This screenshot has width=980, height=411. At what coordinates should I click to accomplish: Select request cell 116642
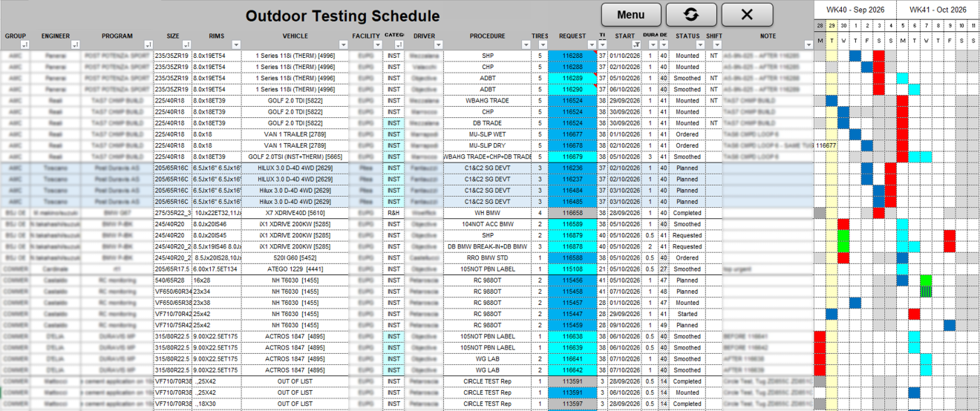click(572, 369)
